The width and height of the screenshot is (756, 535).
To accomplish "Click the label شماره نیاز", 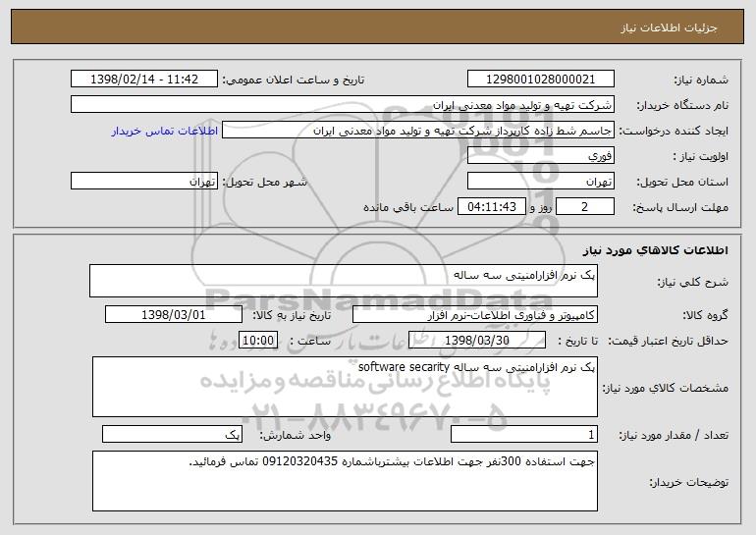I will tap(701, 80).
